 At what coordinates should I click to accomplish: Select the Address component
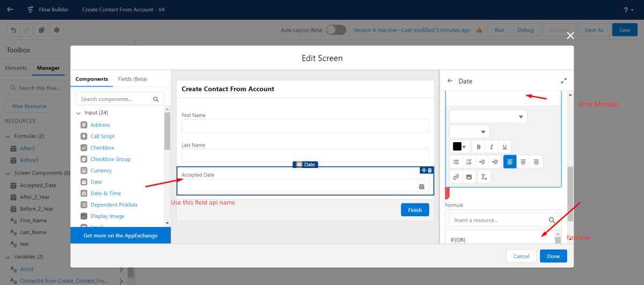[x=100, y=125]
